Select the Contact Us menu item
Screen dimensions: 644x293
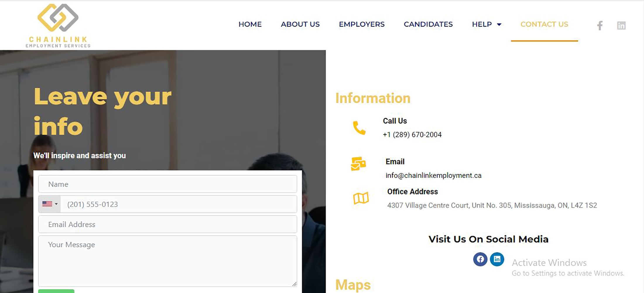coord(544,24)
